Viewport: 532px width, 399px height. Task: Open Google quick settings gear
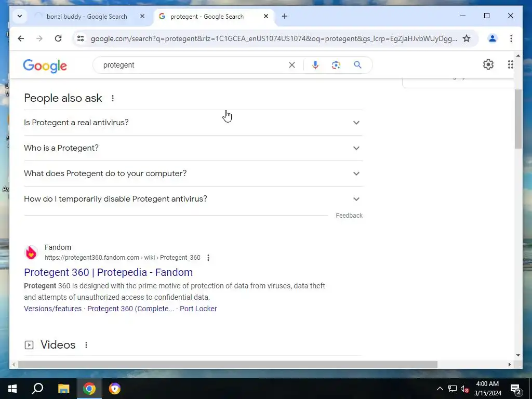[x=488, y=64]
